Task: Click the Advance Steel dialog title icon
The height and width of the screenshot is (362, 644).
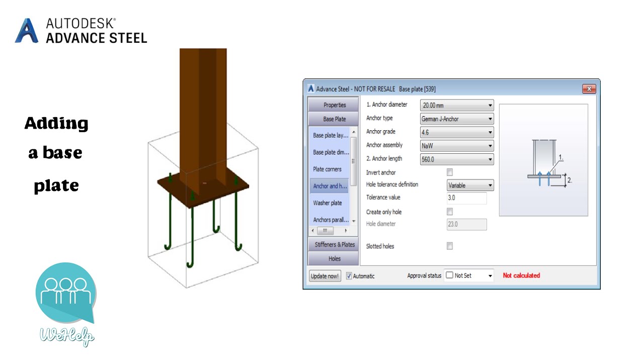Action: click(x=311, y=89)
